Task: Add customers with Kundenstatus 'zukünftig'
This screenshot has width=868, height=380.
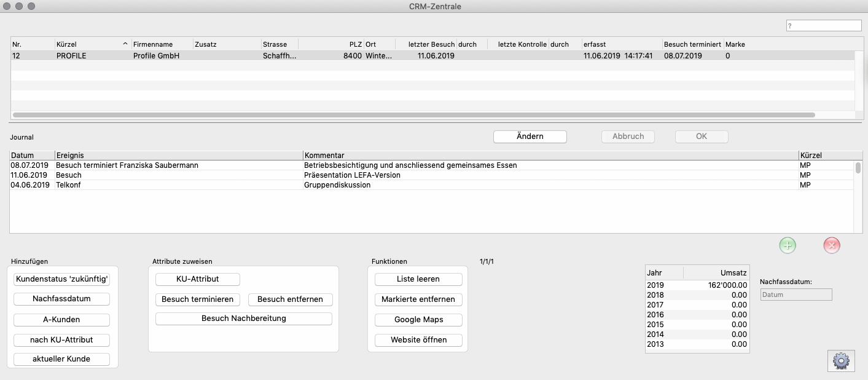Action: pyautogui.click(x=61, y=279)
